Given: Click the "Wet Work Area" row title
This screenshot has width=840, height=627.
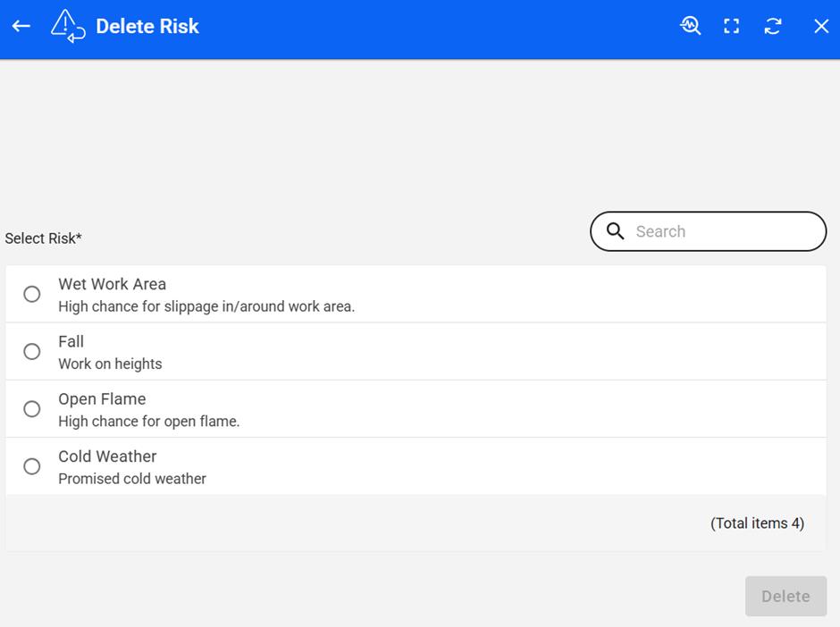Looking at the screenshot, I should 113,284.
